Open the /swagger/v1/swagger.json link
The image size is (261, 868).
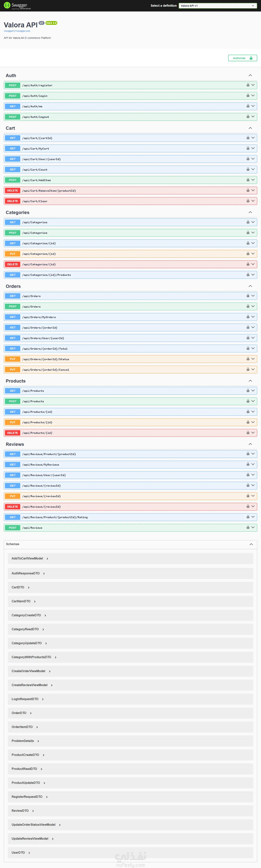point(17,31)
